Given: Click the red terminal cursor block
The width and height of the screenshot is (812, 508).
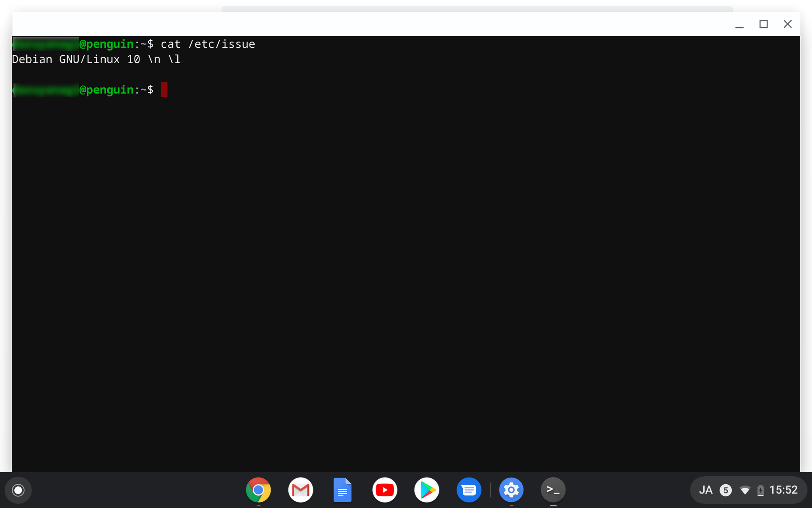Looking at the screenshot, I should pyautogui.click(x=164, y=89).
